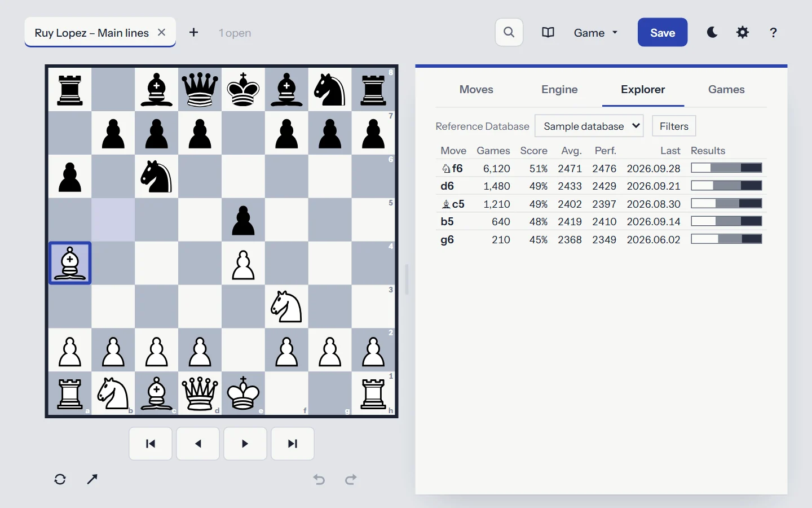Step back one move
812x508 pixels.
198,444
